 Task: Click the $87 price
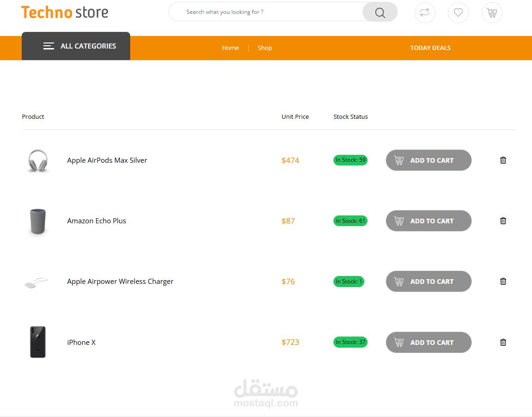(x=288, y=221)
